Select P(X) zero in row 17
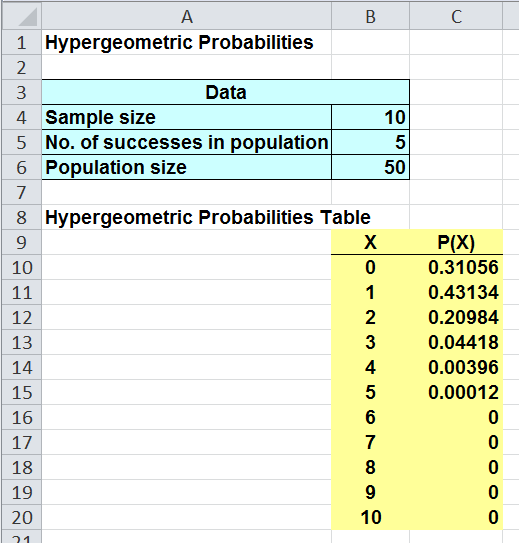This screenshot has width=519, height=543. pos(456,442)
